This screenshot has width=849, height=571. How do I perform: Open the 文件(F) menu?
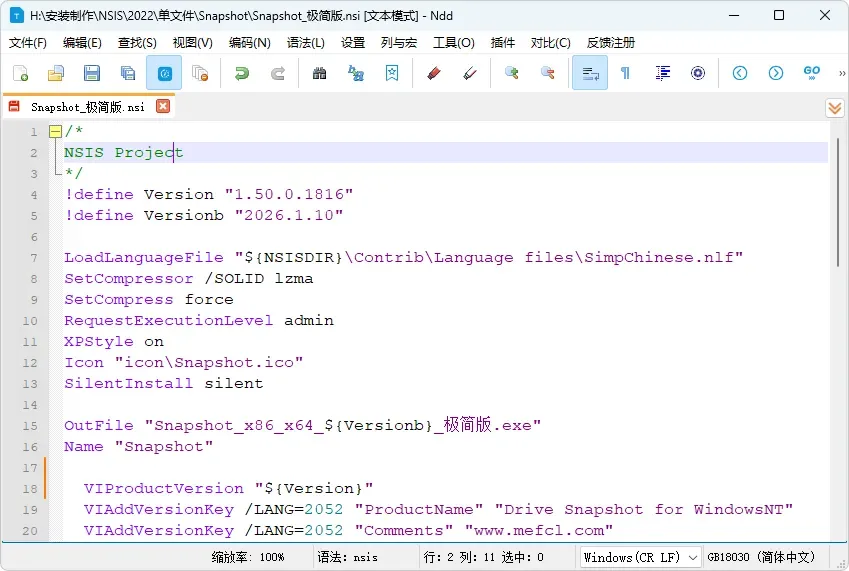[x=28, y=43]
